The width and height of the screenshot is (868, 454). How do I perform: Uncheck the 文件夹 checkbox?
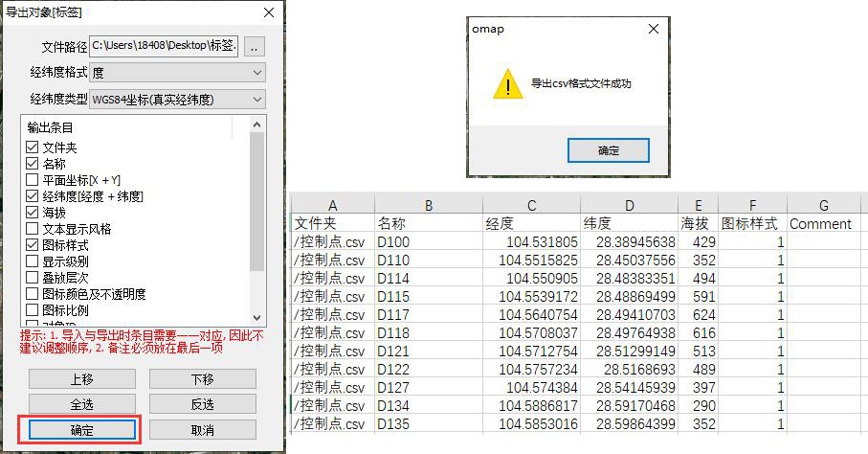coord(33,148)
